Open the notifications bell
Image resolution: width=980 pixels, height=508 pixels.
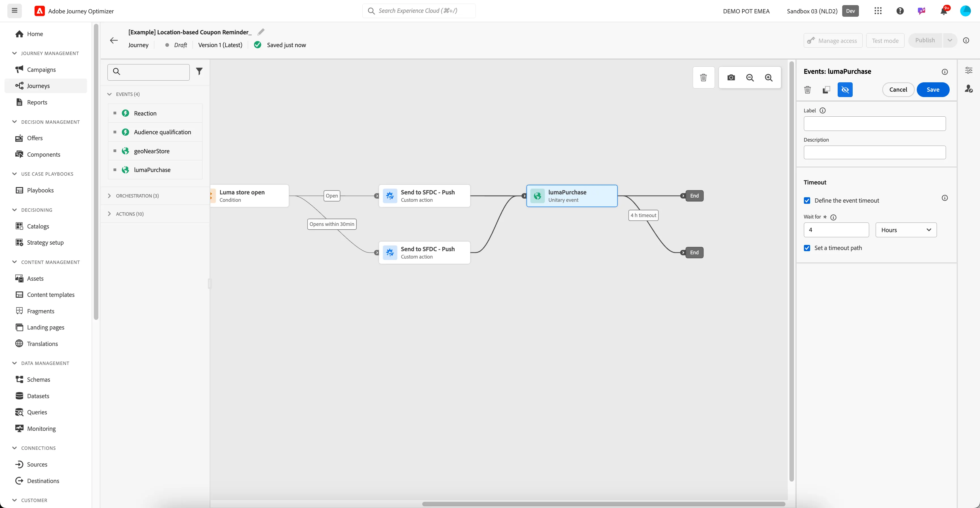[943, 11]
